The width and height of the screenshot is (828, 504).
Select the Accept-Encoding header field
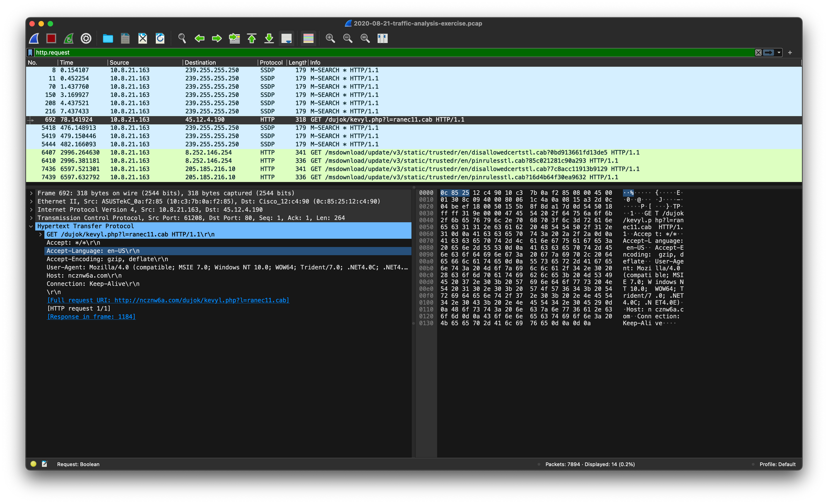228,259
